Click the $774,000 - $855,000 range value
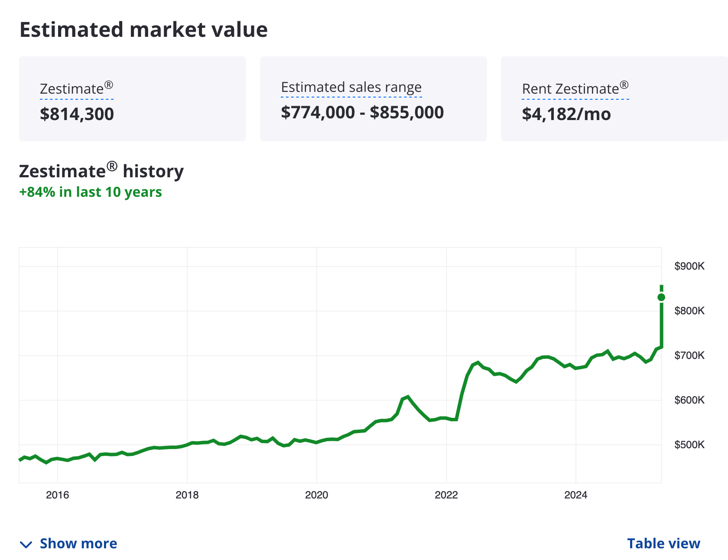Image resolution: width=728 pixels, height=560 pixels. [x=362, y=112]
